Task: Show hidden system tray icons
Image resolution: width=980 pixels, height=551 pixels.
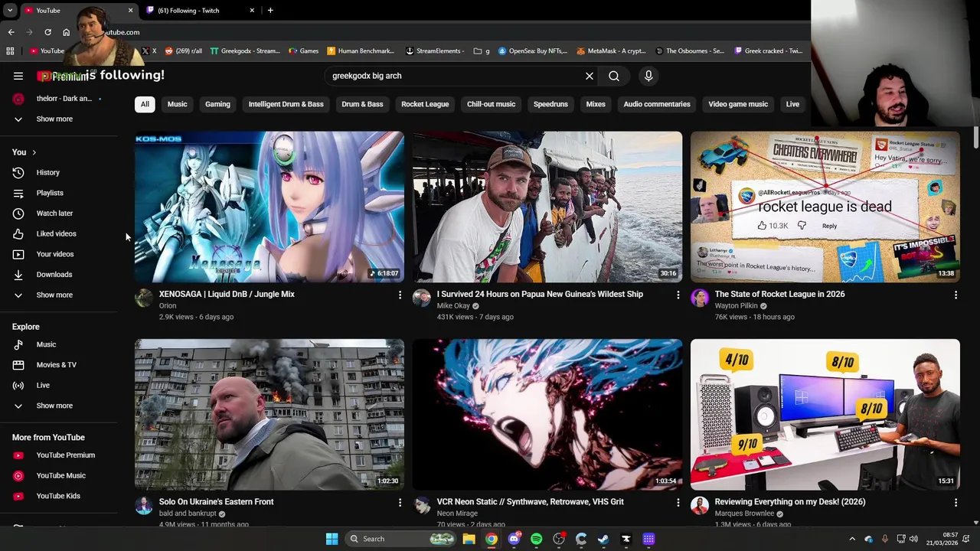Action: pyautogui.click(x=852, y=539)
